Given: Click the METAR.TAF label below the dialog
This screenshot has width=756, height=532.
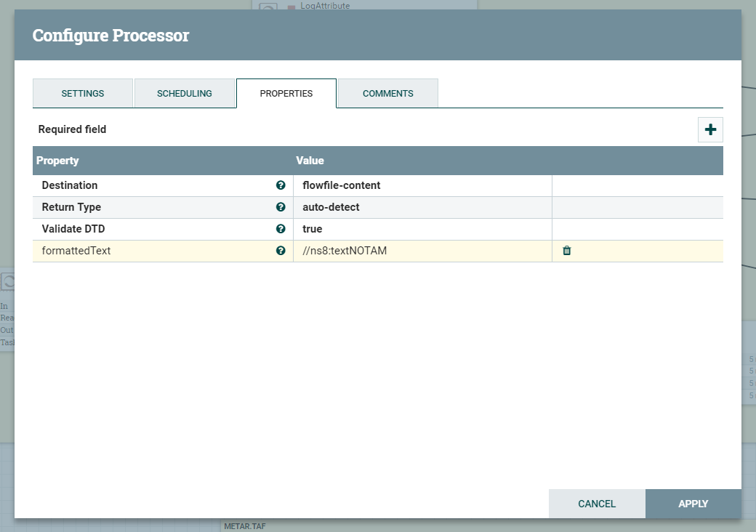Looking at the screenshot, I should [x=244, y=526].
